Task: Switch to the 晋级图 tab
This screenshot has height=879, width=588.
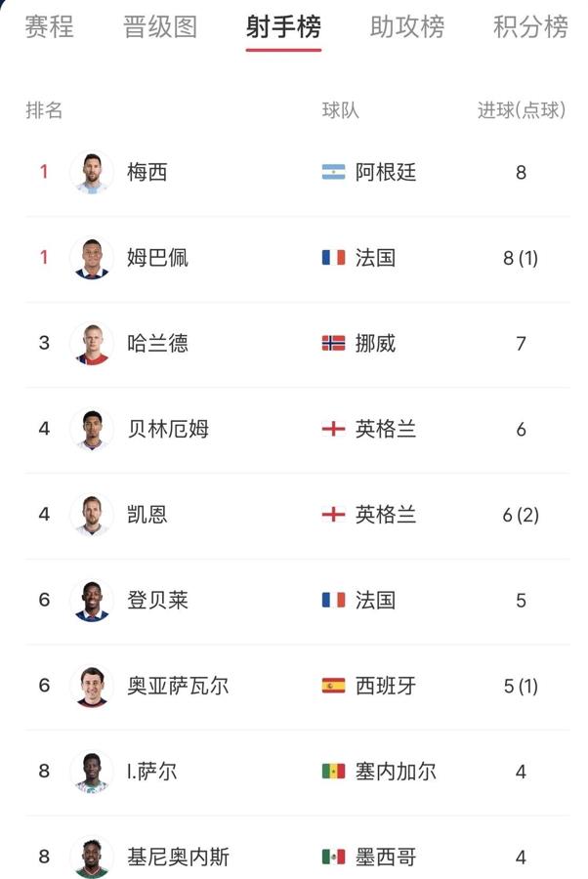Action: (160, 27)
